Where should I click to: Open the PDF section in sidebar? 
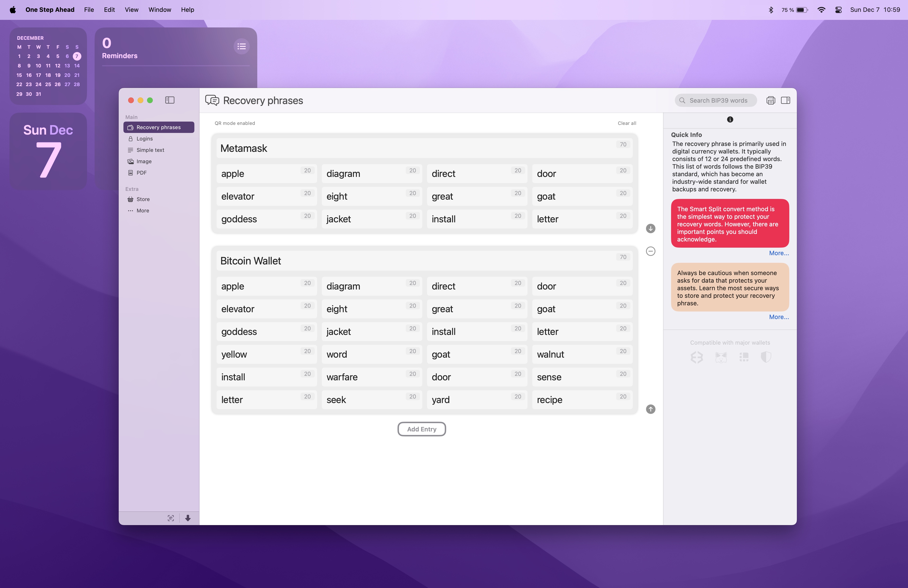pyautogui.click(x=142, y=172)
